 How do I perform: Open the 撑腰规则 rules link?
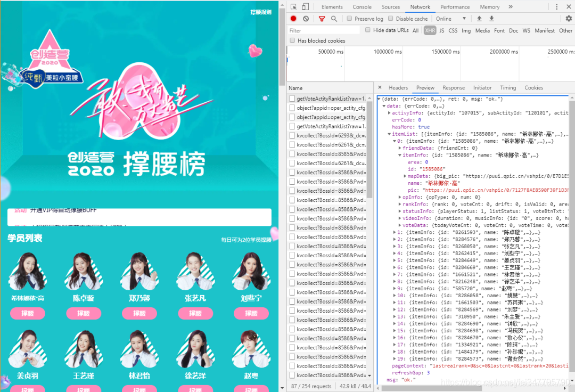point(261,12)
